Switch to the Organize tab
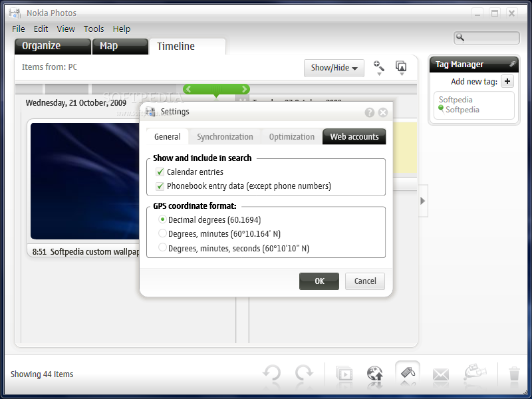 (53, 46)
